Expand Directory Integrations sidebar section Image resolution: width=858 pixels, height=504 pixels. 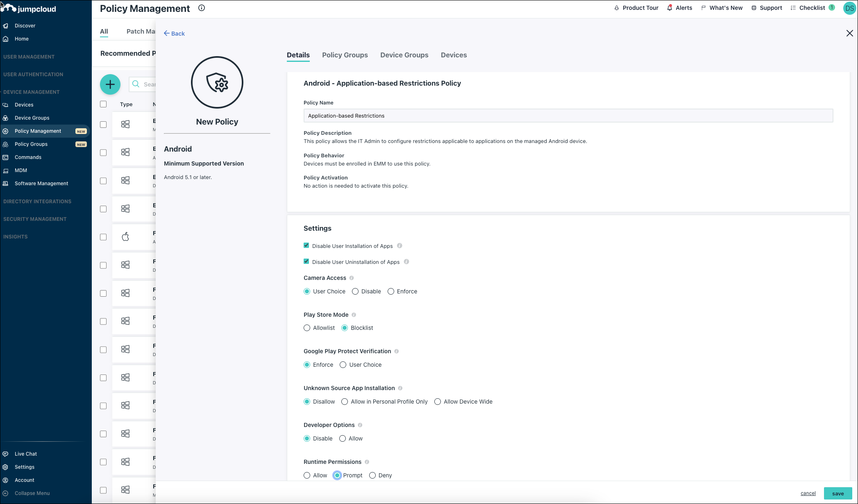[x=37, y=201]
